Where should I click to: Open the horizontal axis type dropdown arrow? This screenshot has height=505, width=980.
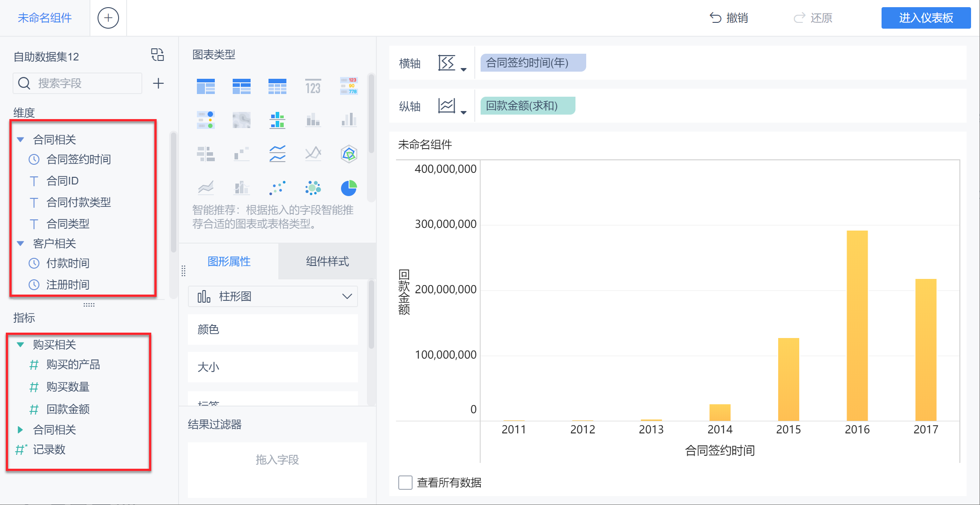[x=464, y=69]
